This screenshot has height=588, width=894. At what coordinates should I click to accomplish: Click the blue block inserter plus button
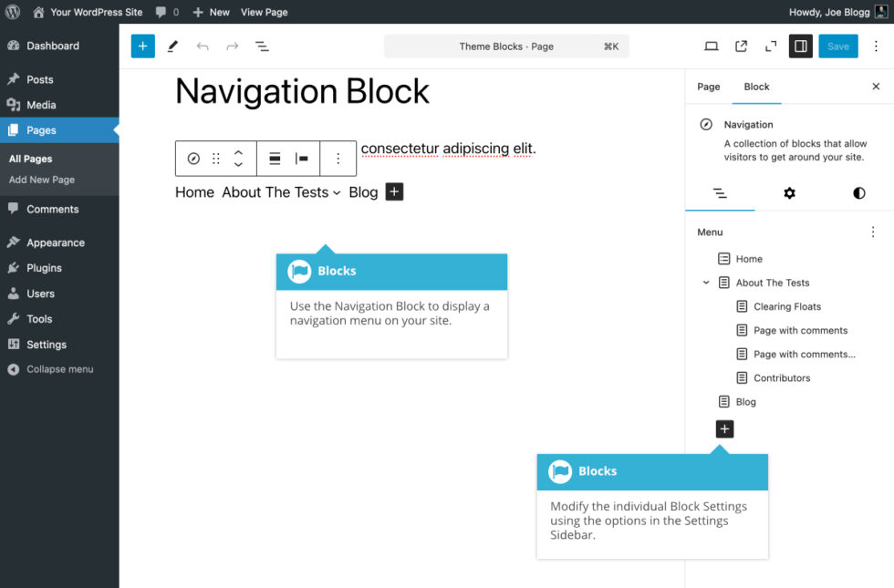pyautogui.click(x=142, y=46)
